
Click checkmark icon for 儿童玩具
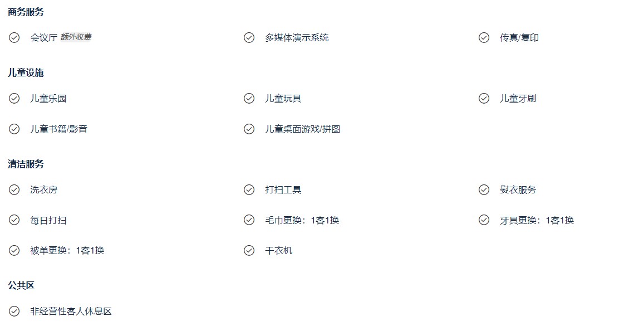pos(249,98)
